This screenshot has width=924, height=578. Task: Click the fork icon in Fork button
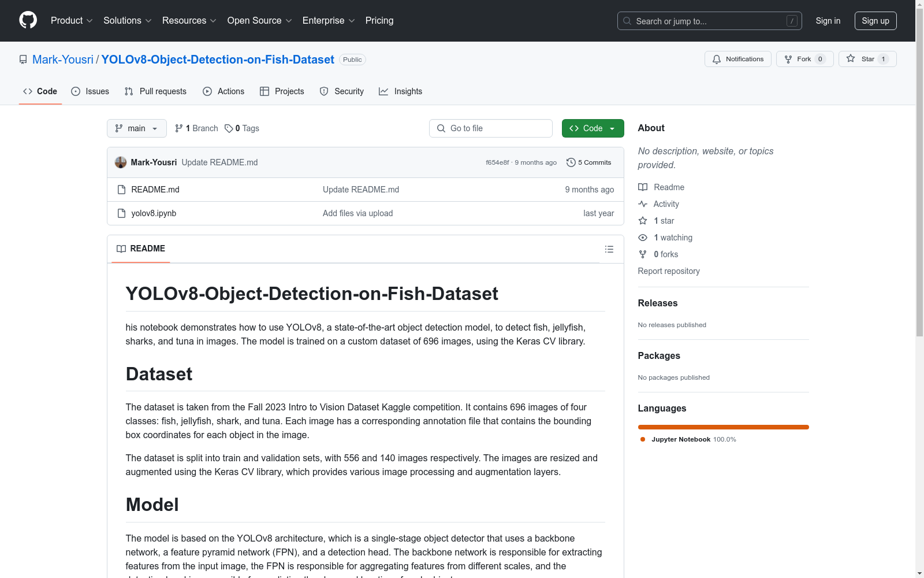[x=788, y=59]
